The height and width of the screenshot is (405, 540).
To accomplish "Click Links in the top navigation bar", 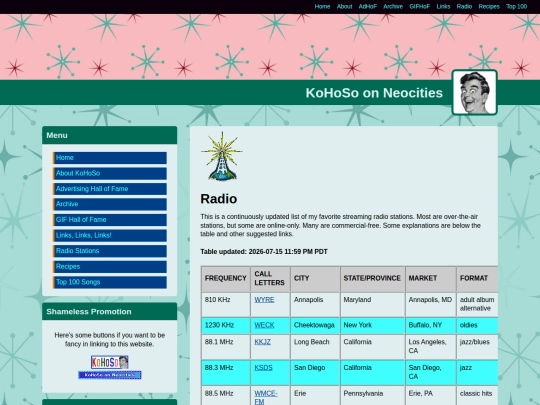I will click(443, 7).
